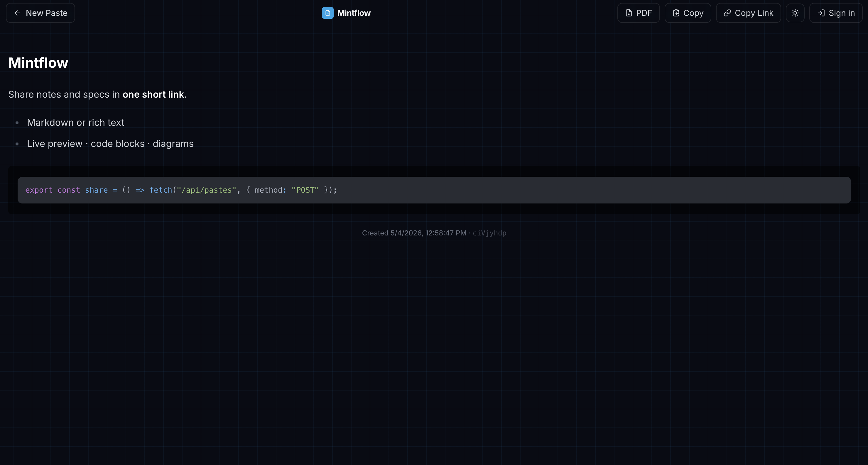The image size is (868, 465).
Task: Click the 'Markdown or rich text' bullet
Action: tap(75, 123)
